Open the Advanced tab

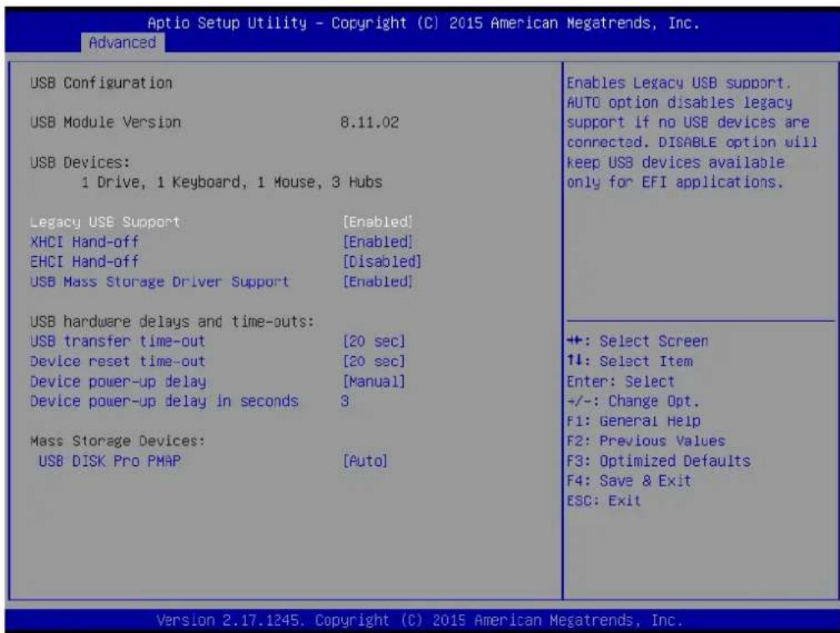coord(122,43)
